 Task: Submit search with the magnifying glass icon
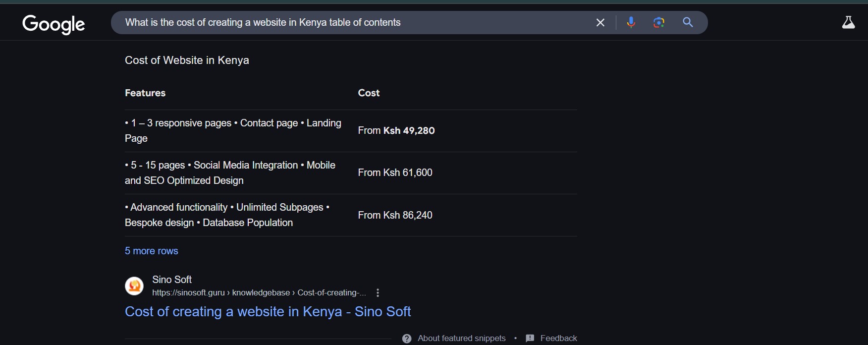point(688,22)
